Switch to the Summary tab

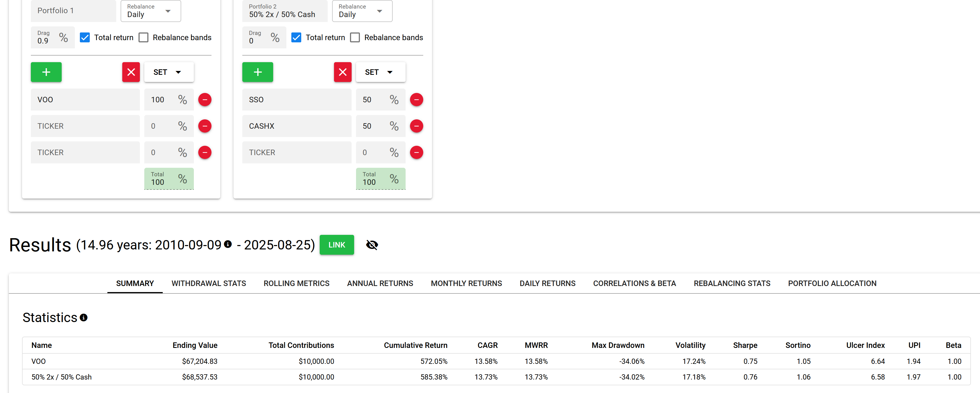click(135, 283)
